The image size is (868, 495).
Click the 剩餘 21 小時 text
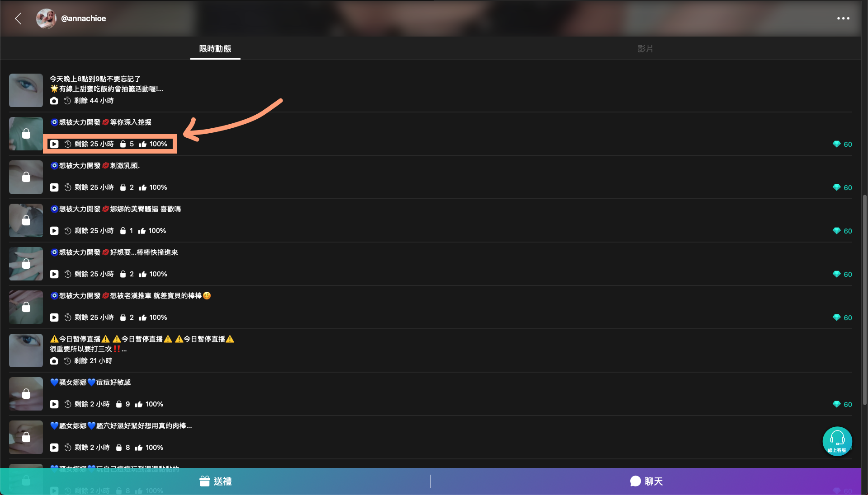tap(93, 361)
